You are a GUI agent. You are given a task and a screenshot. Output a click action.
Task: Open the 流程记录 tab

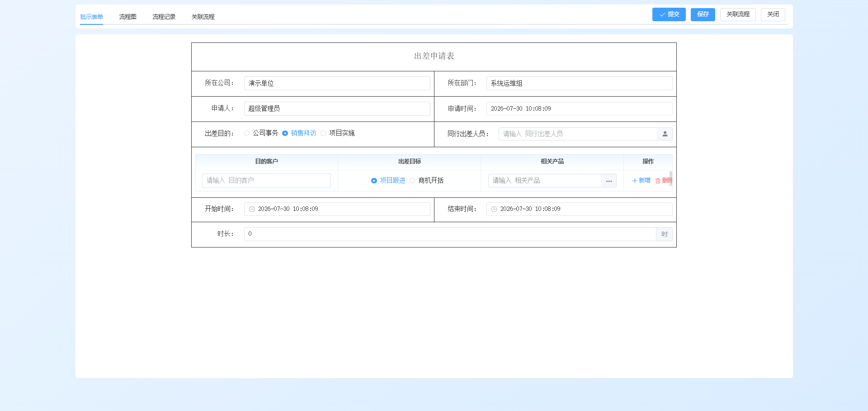point(164,17)
